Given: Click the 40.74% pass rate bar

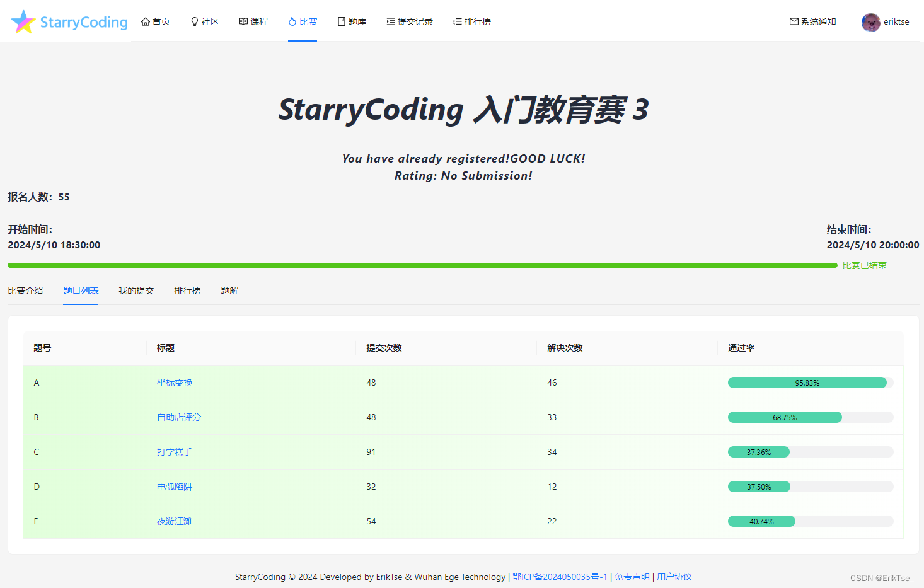Looking at the screenshot, I should 811,521.
